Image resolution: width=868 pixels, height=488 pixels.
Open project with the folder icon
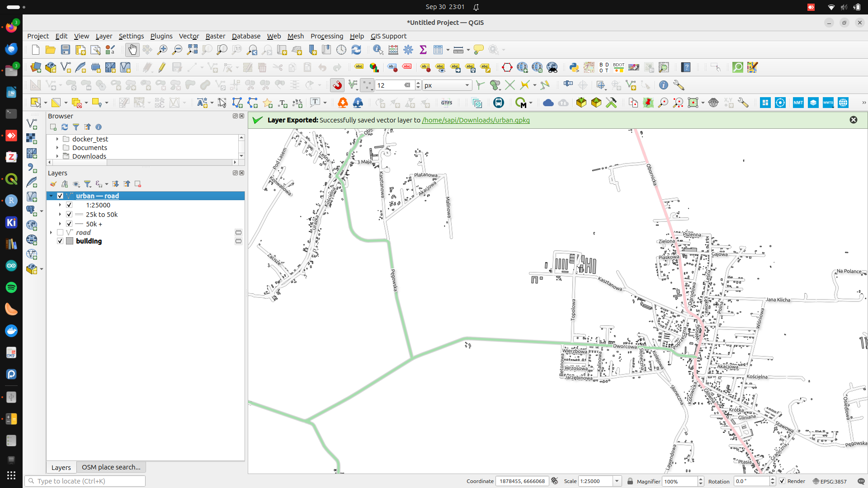click(x=51, y=50)
